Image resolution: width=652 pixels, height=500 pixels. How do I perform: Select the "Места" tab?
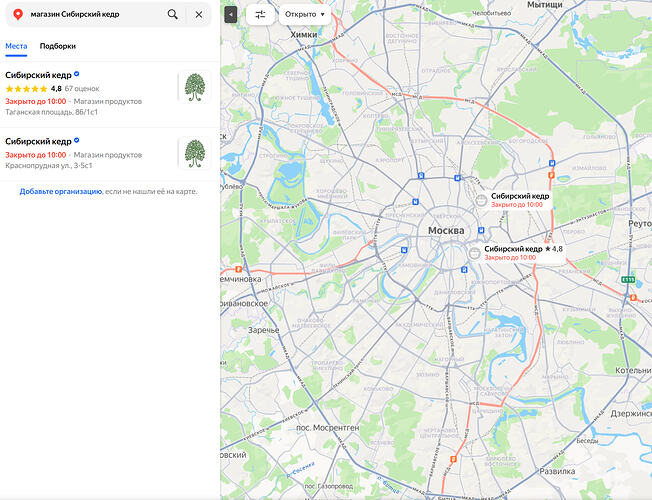16,46
